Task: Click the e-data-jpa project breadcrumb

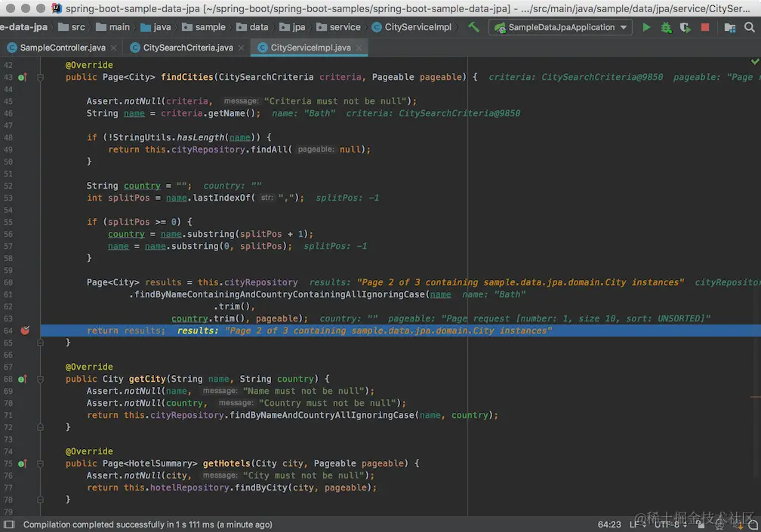Action: (24, 27)
